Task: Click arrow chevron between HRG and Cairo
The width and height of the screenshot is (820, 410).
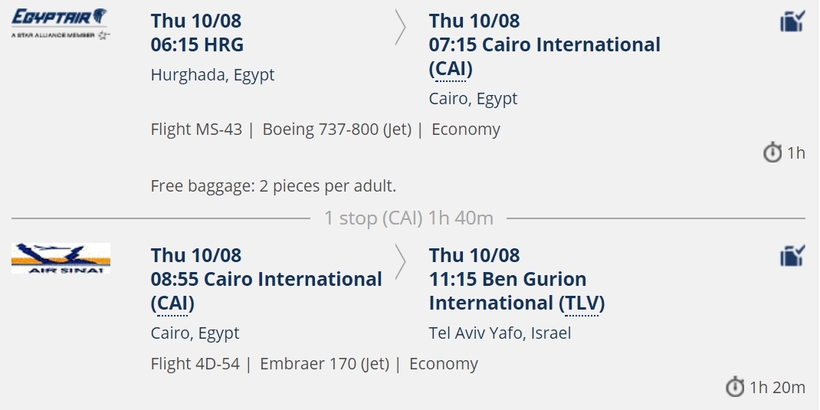Action: tap(400, 28)
